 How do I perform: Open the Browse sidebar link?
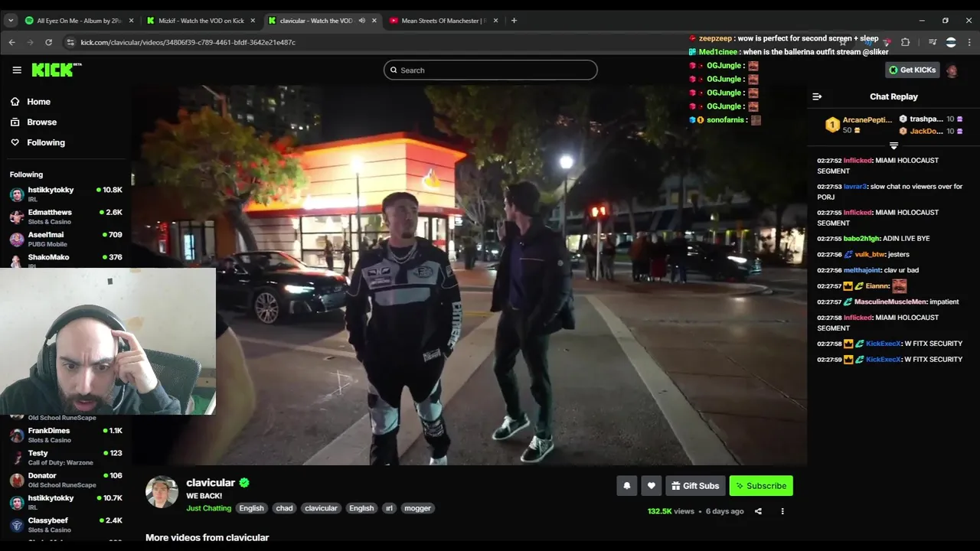point(41,122)
